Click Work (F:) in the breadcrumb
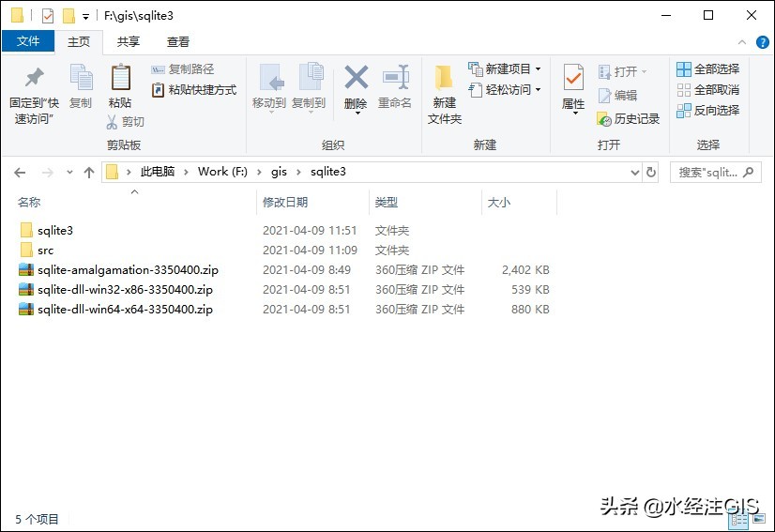775x532 pixels. point(223,172)
